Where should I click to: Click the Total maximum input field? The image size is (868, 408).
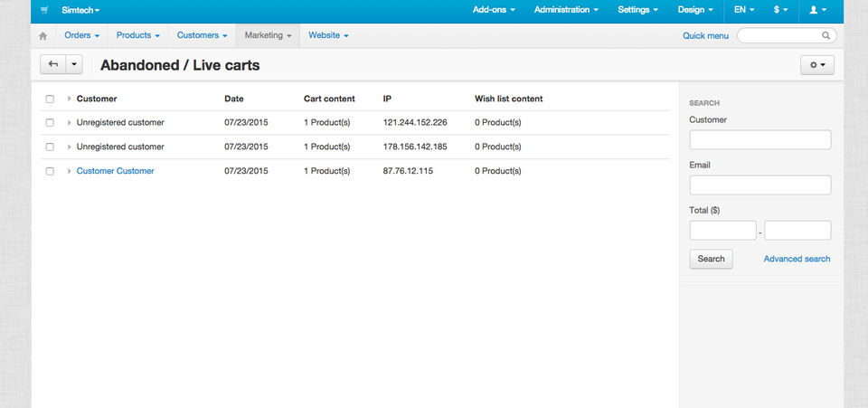pyautogui.click(x=797, y=231)
